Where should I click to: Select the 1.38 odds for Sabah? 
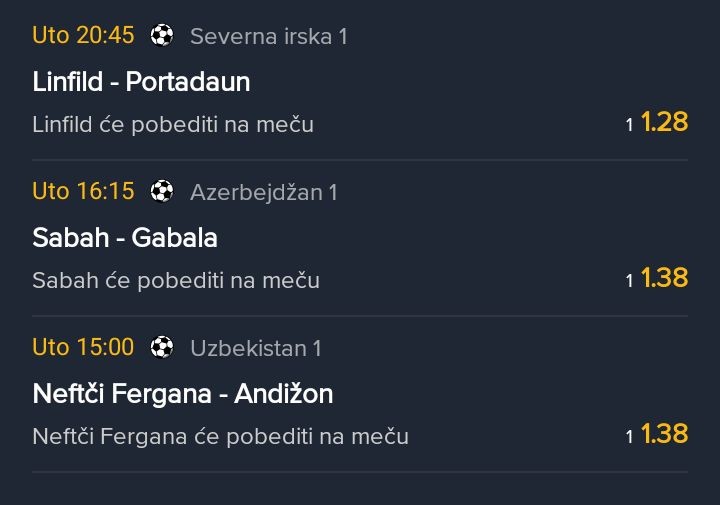tap(664, 278)
